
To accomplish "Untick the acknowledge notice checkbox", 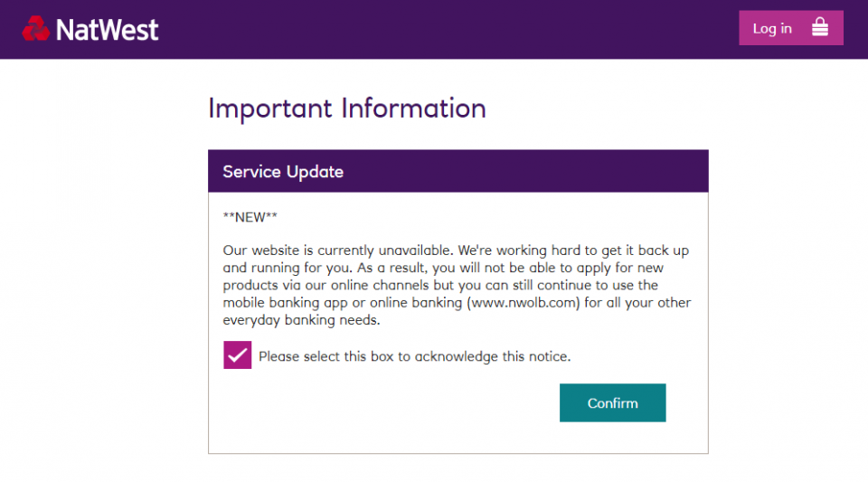I will 237,355.
